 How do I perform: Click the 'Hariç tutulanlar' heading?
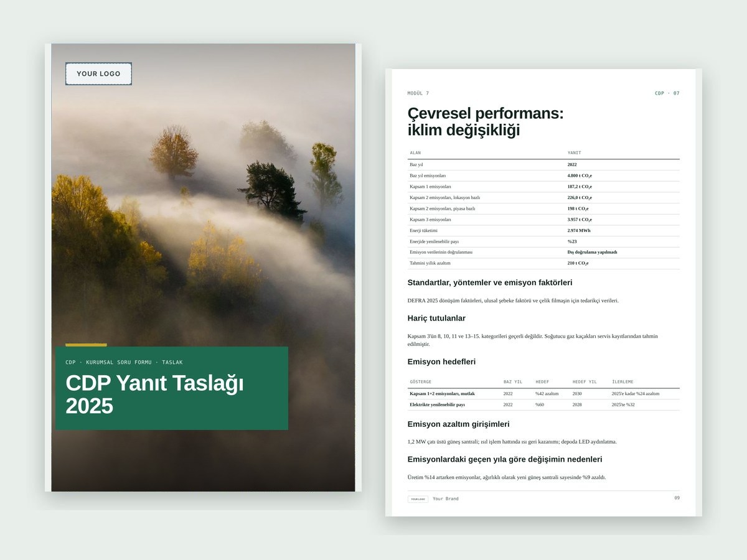tap(436, 319)
